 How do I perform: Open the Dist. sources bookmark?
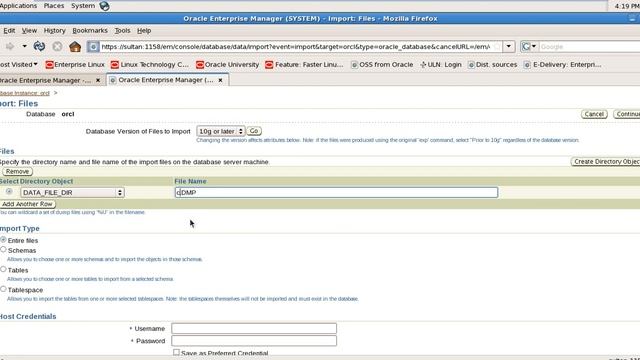click(x=492, y=64)
